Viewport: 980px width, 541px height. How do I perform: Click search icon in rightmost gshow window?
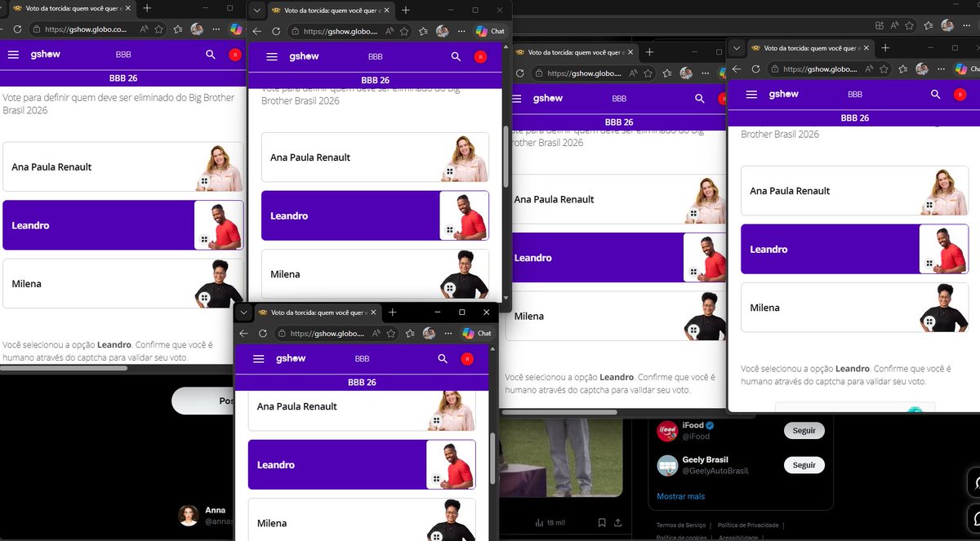936,95
